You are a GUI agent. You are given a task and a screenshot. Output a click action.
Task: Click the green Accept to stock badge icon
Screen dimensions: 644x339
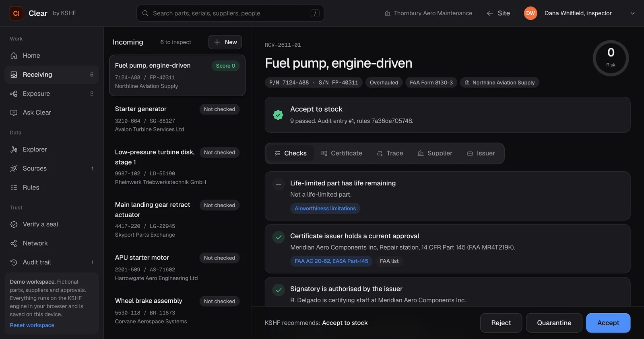(x=278, y=115)
